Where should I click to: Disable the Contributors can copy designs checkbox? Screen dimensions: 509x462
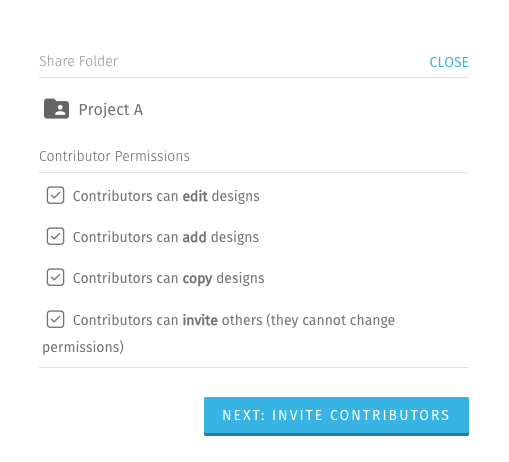click(x=55, y=277)
